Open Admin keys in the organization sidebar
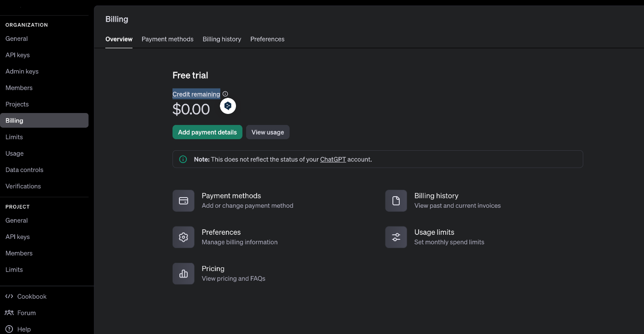 [22, 72]
